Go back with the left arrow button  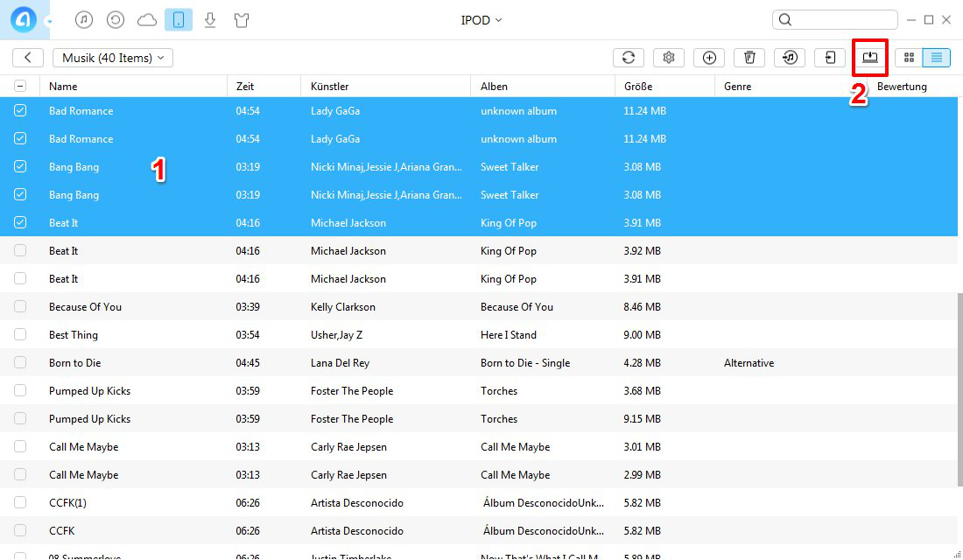[28, 58]
